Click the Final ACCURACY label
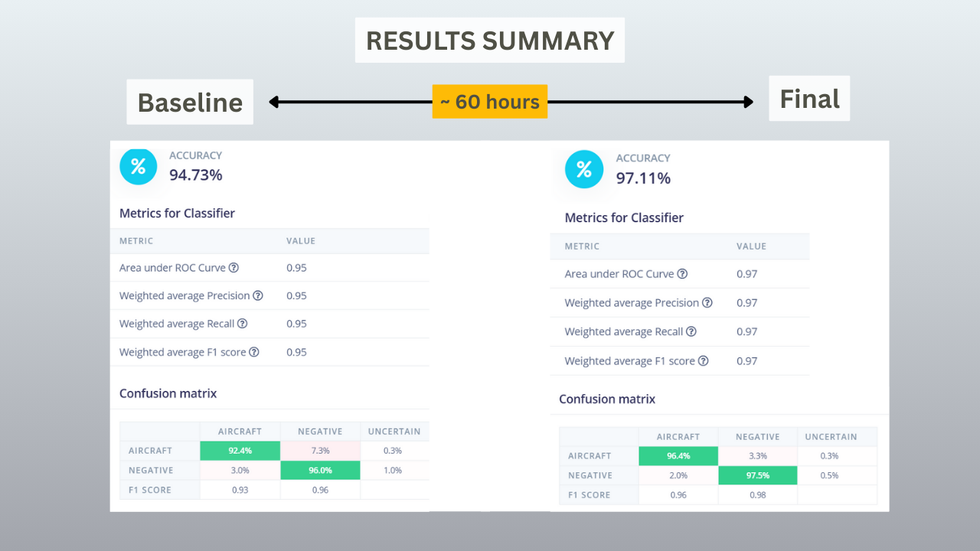Image resolution: width=980 pixels, height=551 pixels. 643,158
